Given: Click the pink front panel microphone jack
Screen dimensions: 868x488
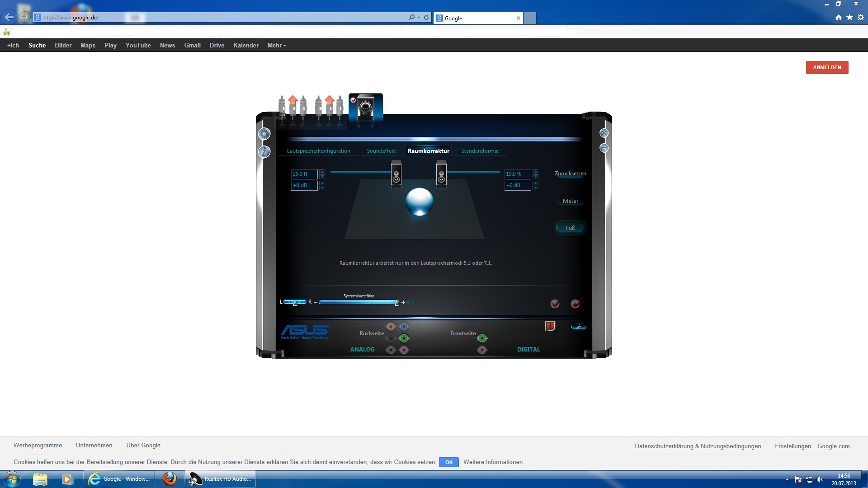Looking at the screenshot, I should pyautogui.click(x=482, y=350).
